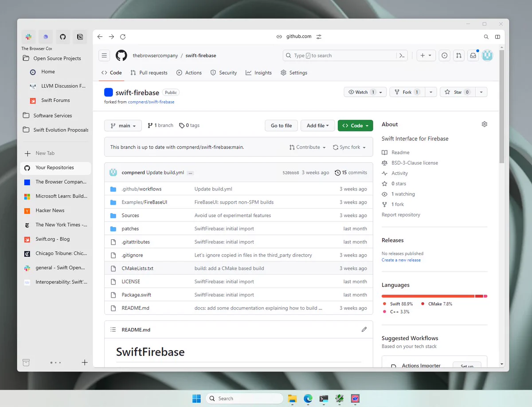Viewport: 532px width, 407px height.
Task: Expand the Contribute dropdown
Action: (x=307, y=147)
